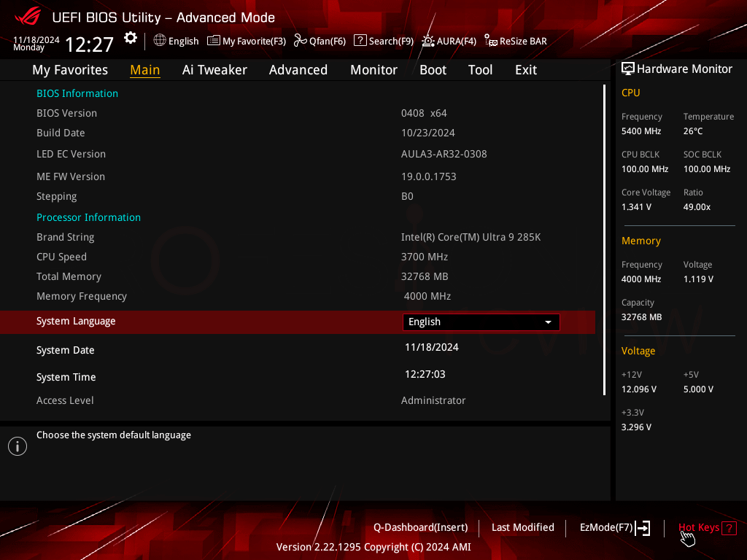Click the +3.3V reading 3.296 V
This screenshot has height=560, width=747.
tap(636, 427)
